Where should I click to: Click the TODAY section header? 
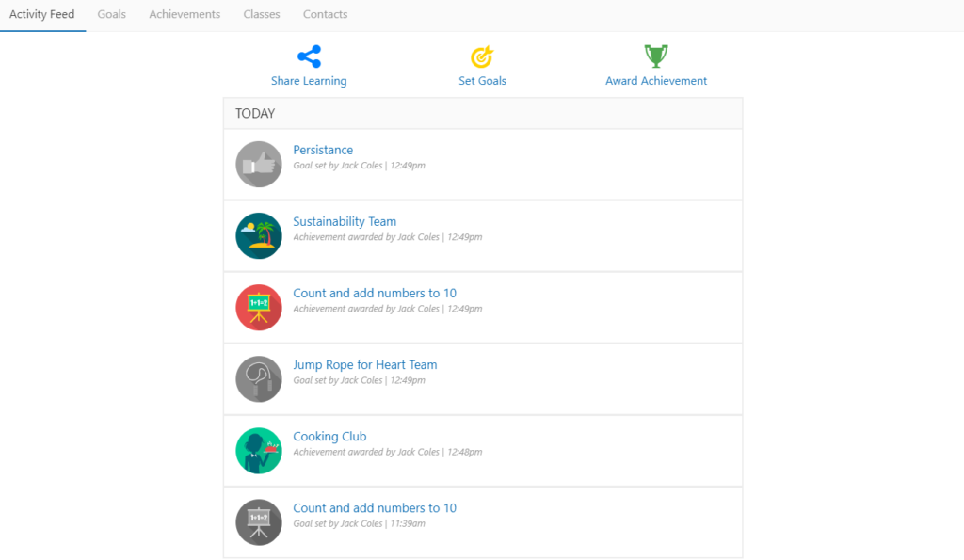tap(483, 113)
